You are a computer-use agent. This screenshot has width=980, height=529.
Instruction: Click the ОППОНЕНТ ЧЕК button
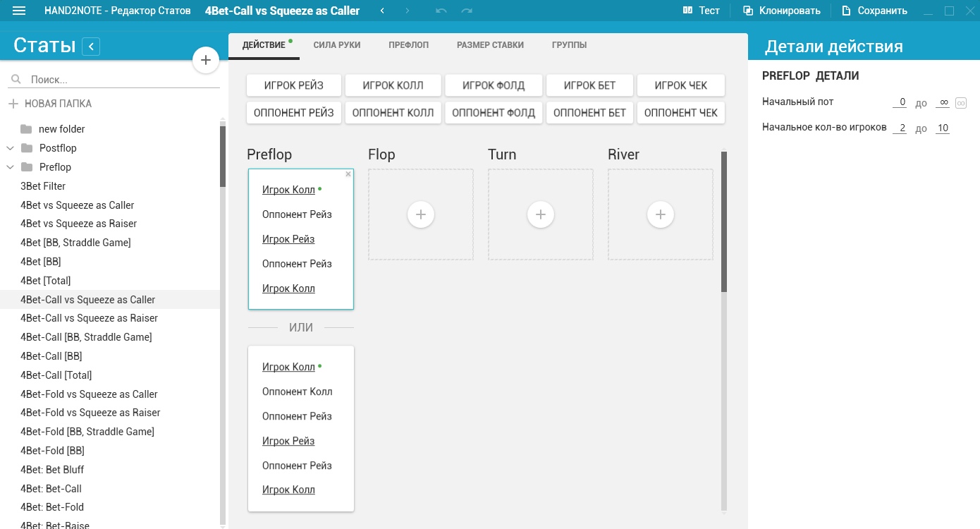[681, 113]
